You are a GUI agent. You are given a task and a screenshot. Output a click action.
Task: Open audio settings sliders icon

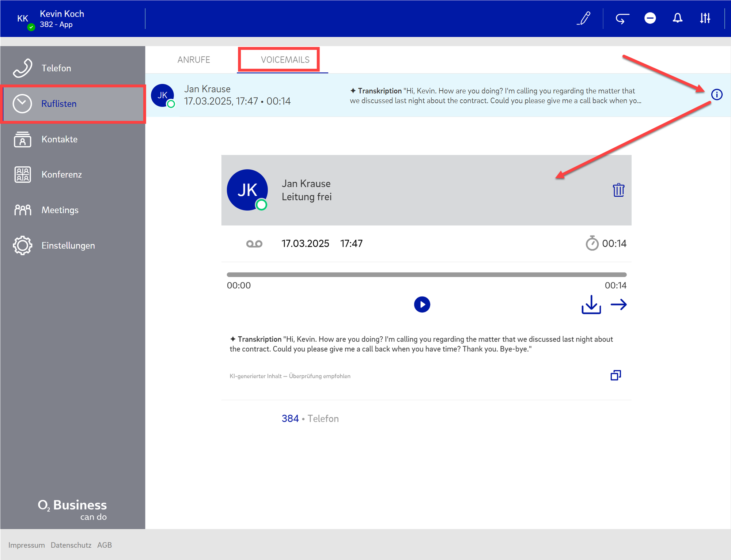coord(705,18)
